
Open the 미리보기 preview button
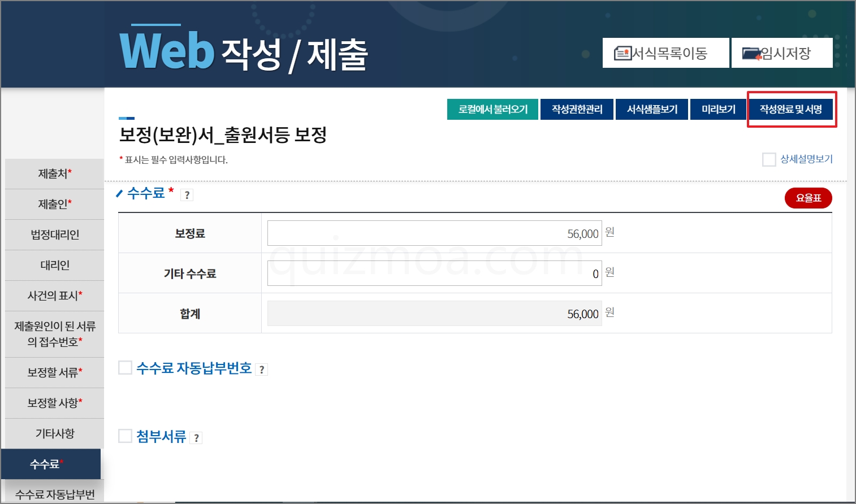pyautogui.click(x=718, y=109)
